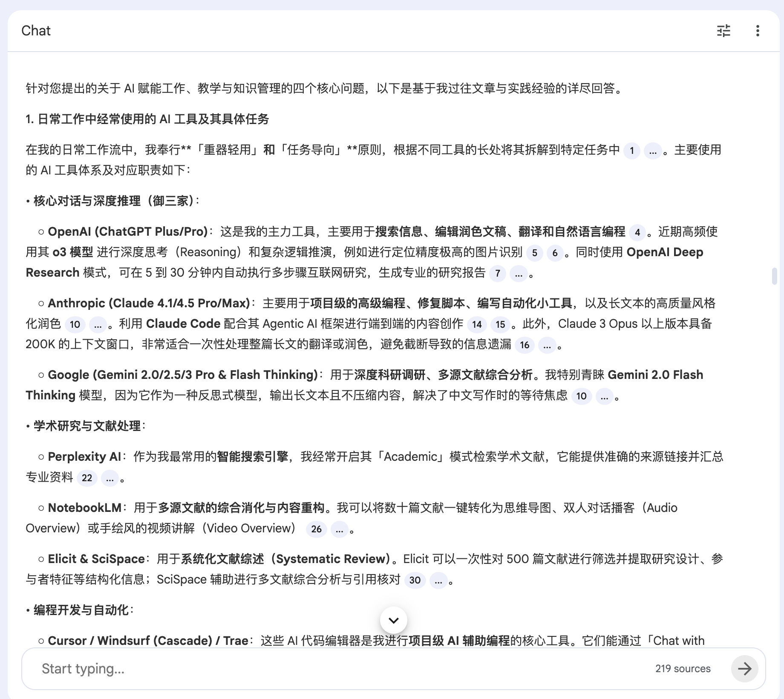This screenshot has width=784, height=699.
Task: Click bold text 'o3 模型'
Action: coord(72,252)
